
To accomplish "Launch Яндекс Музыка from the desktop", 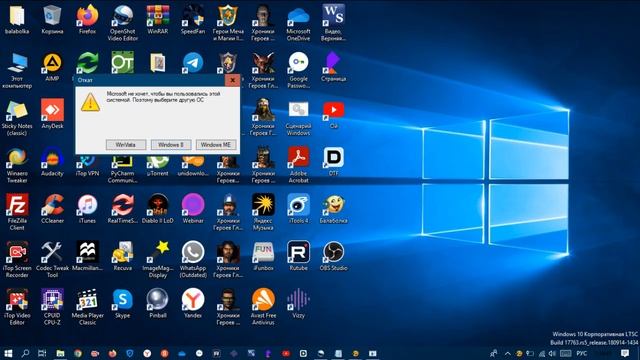I will [x=263, y=212].
